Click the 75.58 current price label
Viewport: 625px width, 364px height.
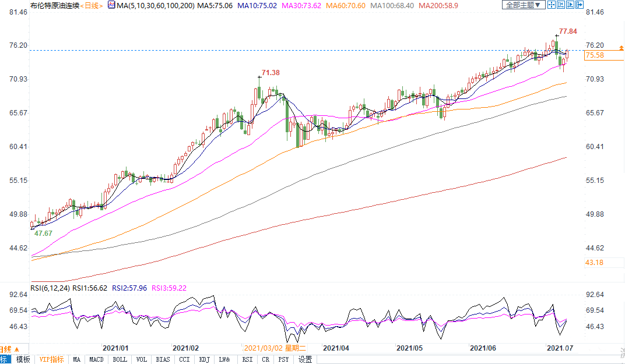pos(595,55)
